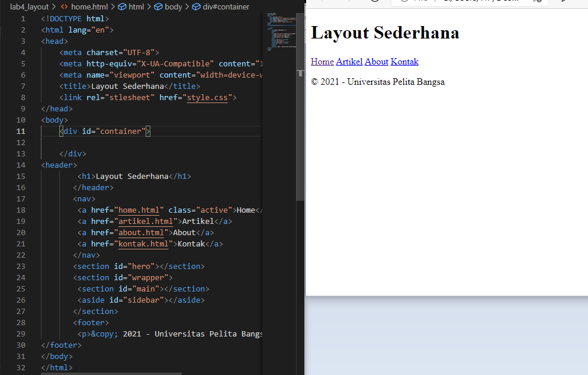Click the home.html file icon in the breadcrumb

point(63,7)
